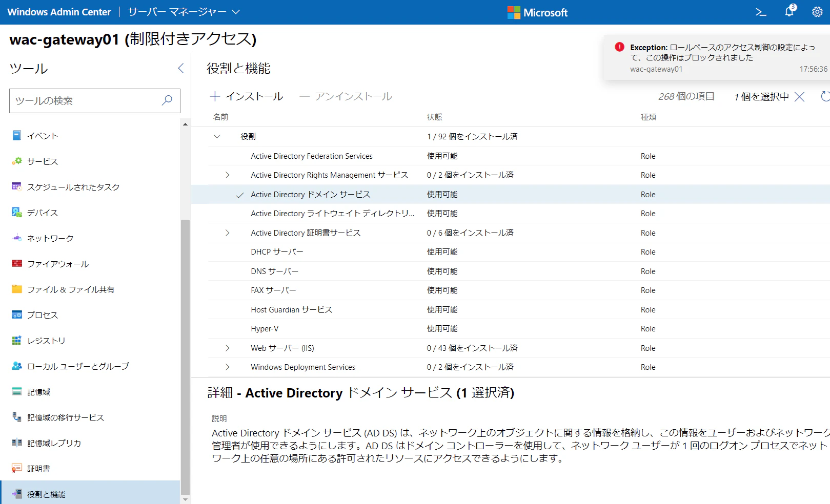This screenshot has width=830, height=504.
Task: Select the DNS サーバー row
Action: click(x=511, y=271)
